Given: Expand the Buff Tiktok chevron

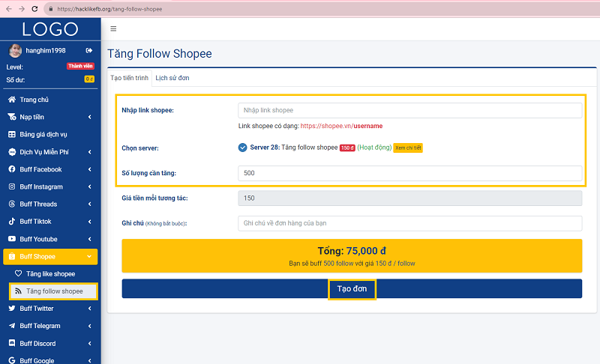Looking at the screenshot, I should [89, 222].
